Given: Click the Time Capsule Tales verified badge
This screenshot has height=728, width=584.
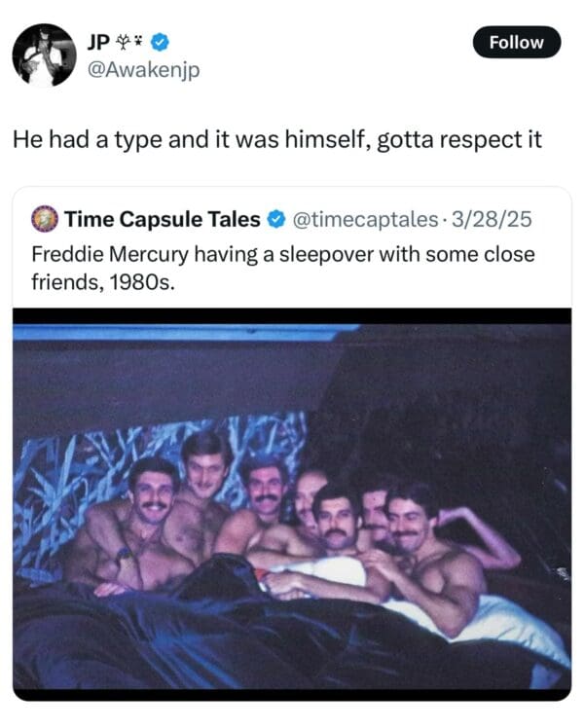Looking at the screenshot, I should [x=275, y=219].
